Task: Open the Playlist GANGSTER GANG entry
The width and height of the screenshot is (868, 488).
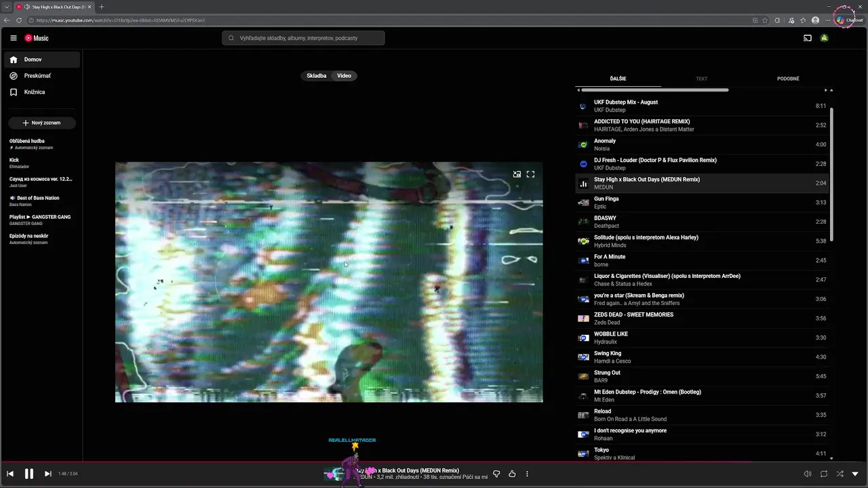Action: pos(41,220)
